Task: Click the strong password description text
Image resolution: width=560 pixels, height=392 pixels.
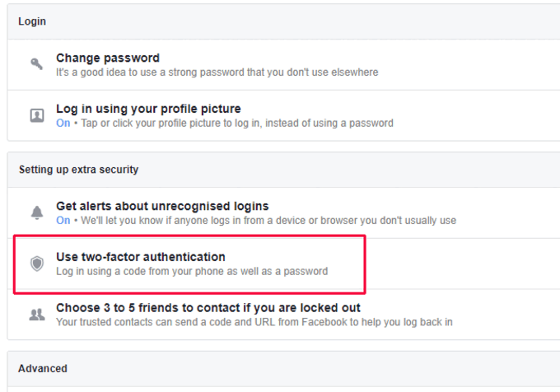Action: click(217, 72)
